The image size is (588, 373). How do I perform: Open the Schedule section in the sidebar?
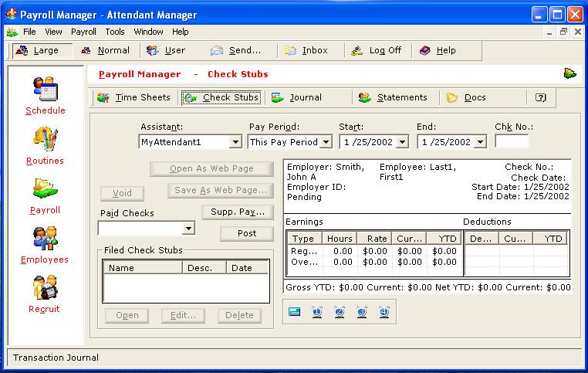(45, 90)
